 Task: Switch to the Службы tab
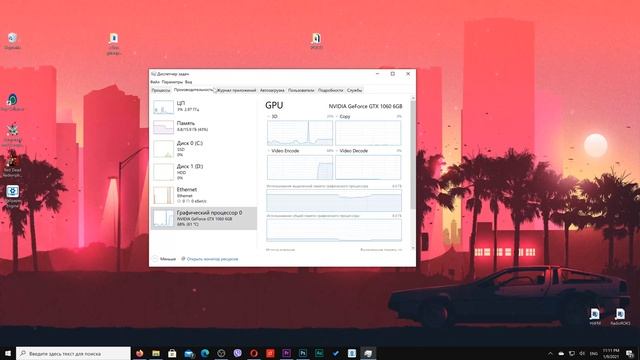(355, 91)
